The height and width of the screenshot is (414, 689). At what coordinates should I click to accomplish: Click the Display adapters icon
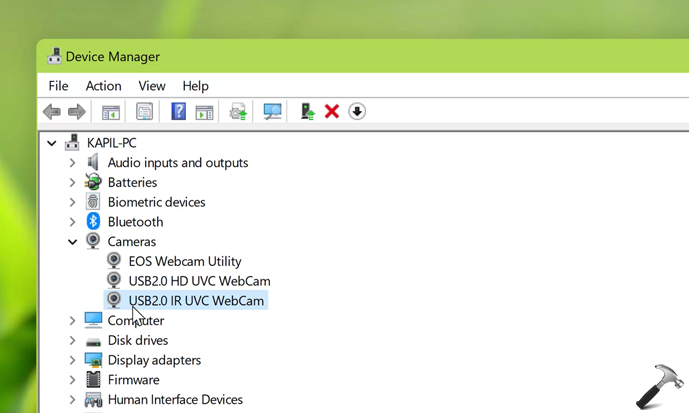93,360
